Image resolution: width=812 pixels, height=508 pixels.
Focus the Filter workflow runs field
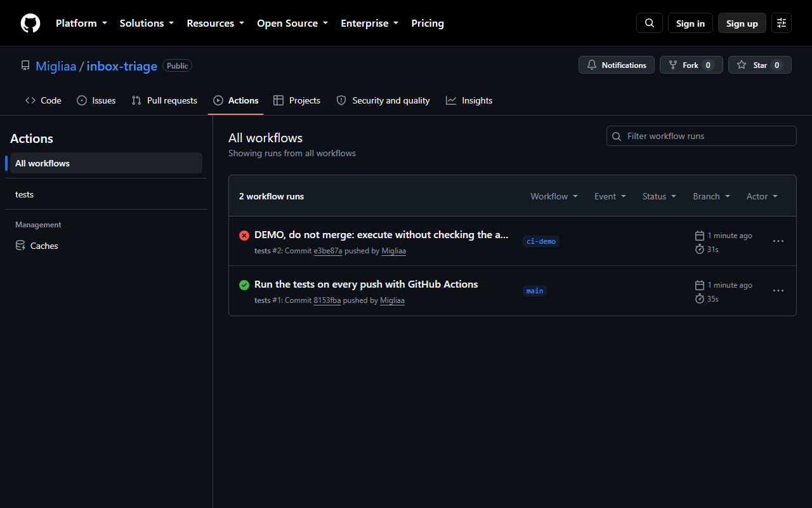702,136
